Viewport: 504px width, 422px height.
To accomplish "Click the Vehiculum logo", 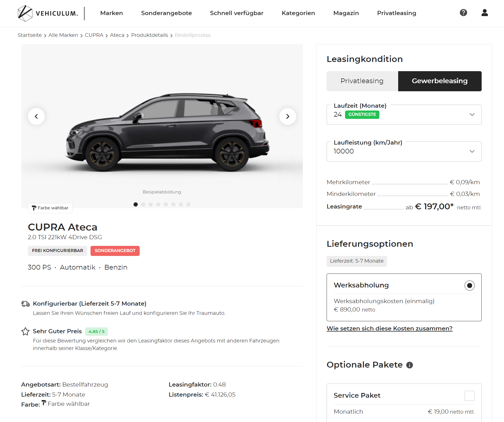I will click(48, 13).
